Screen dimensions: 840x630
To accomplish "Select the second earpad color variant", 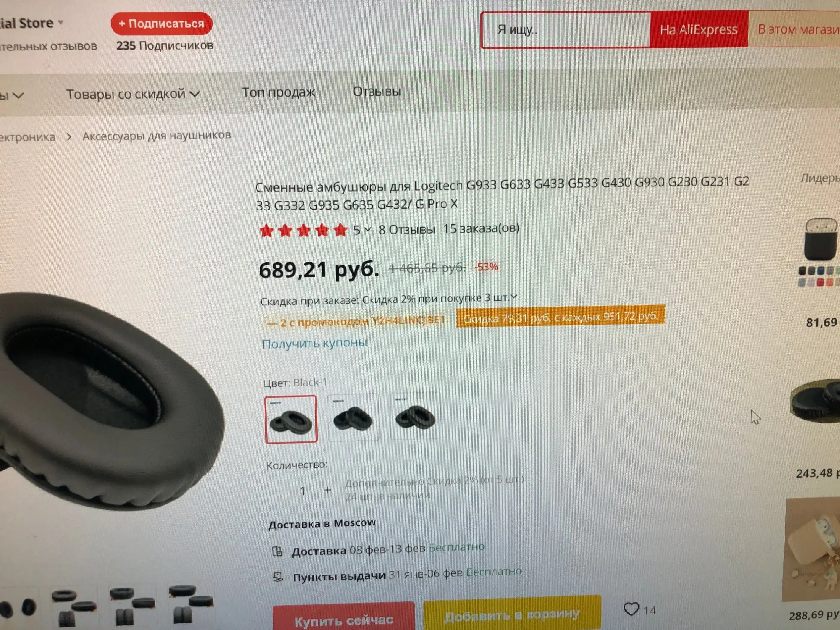I will pos(353,417).
